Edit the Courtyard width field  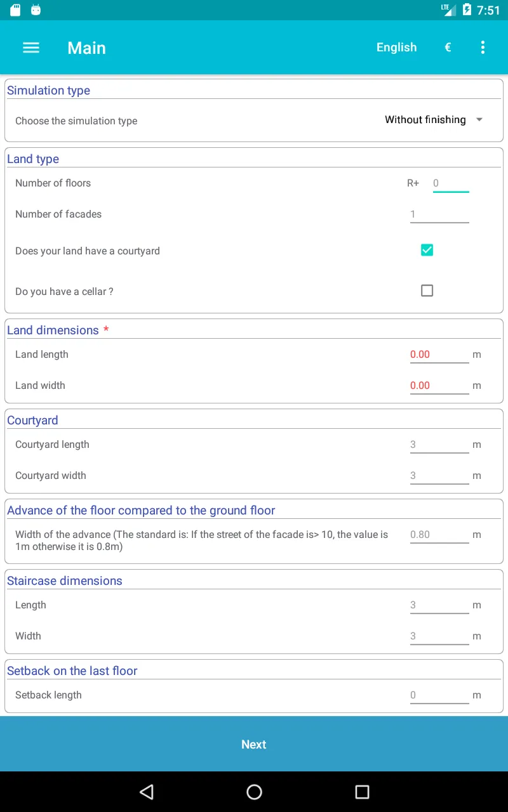[439, 476]
